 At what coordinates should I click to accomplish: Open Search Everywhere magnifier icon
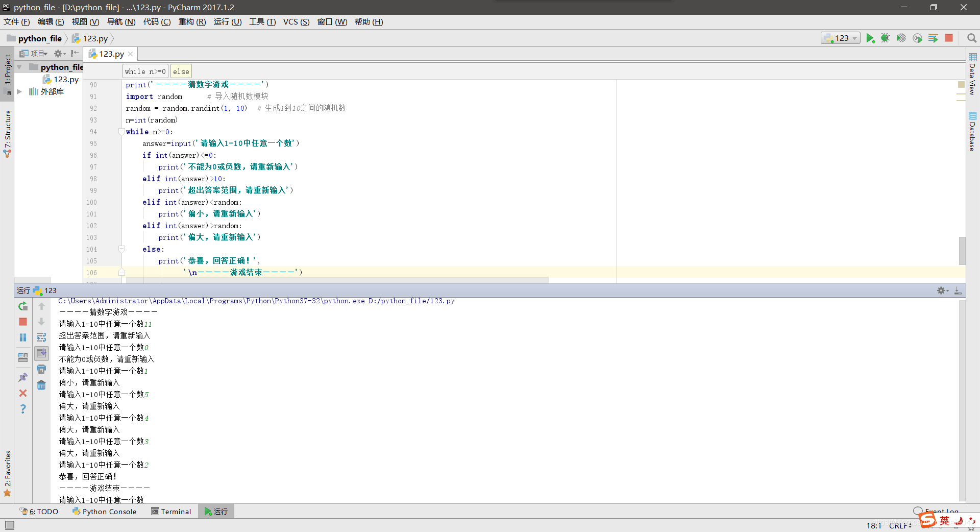(x=971, y=38)
